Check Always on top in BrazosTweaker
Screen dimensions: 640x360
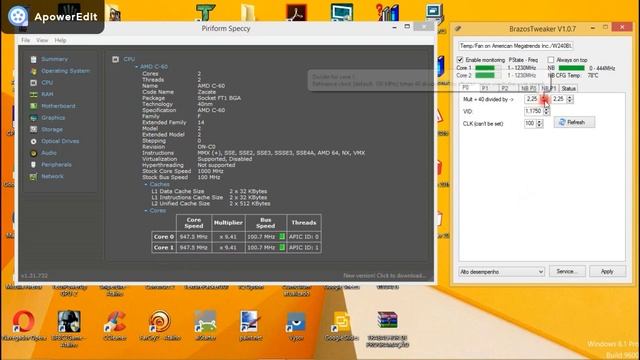(551, 60)
